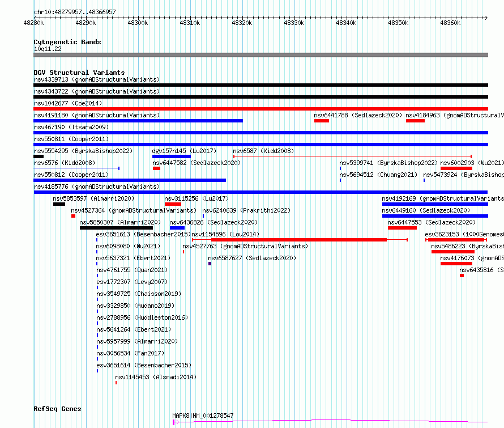Viewport: 504px width, 428px height.
Task: Click the small red bar of nsv6435816
Action: pos(462,276)
